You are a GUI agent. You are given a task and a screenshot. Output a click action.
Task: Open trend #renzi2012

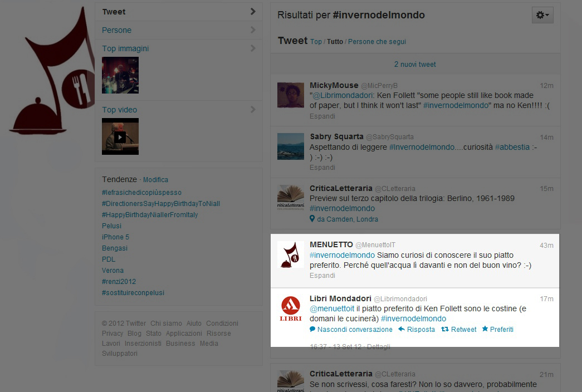click(x=119, y=282)
